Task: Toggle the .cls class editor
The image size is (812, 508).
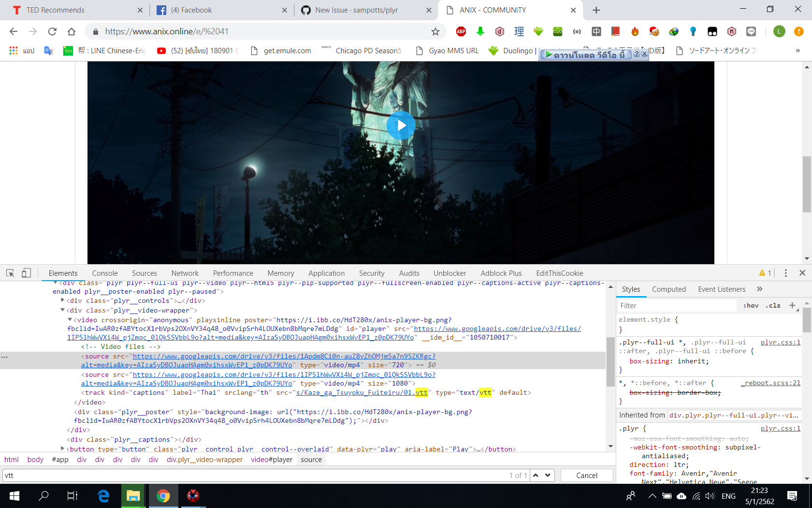Action: 773,305
